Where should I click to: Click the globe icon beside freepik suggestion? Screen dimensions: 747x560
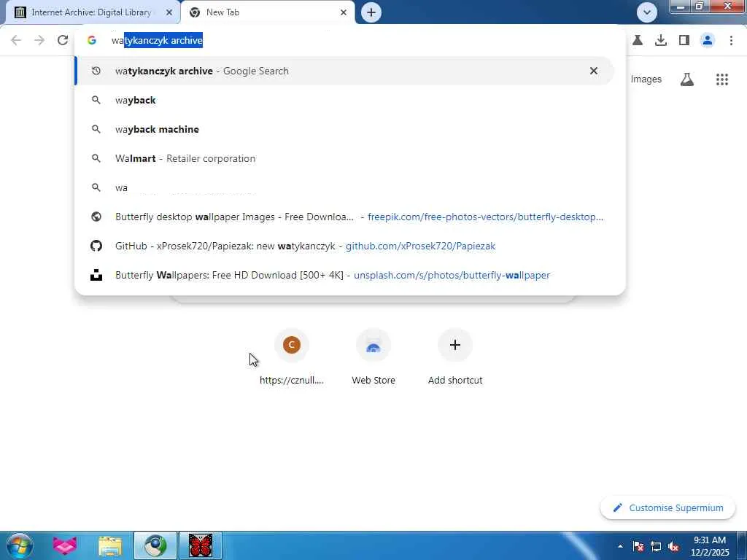[96, 217]
